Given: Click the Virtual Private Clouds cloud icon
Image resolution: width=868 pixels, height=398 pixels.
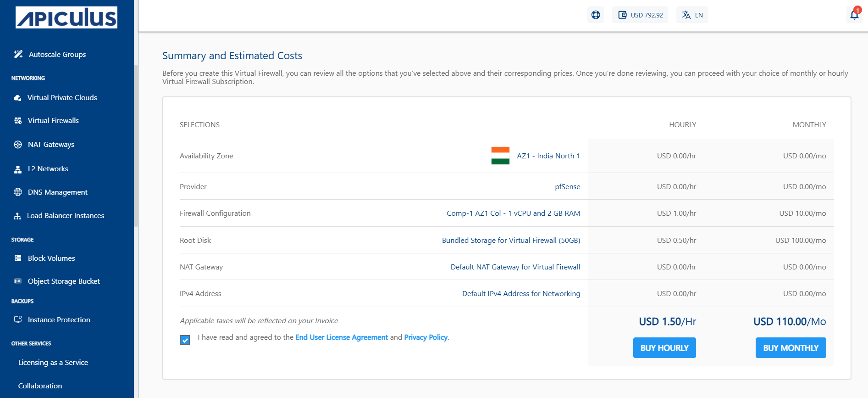Looking at the screenshot, I should tap(17, 98).
